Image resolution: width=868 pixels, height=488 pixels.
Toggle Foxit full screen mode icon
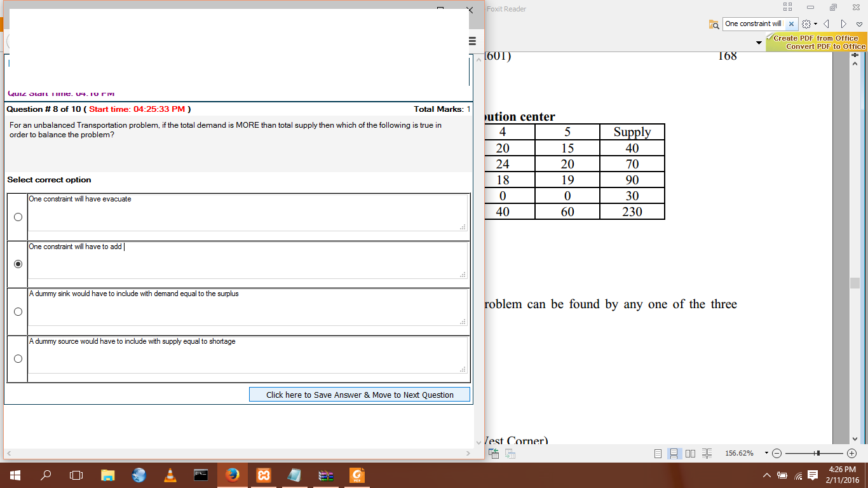click(788, 7)
